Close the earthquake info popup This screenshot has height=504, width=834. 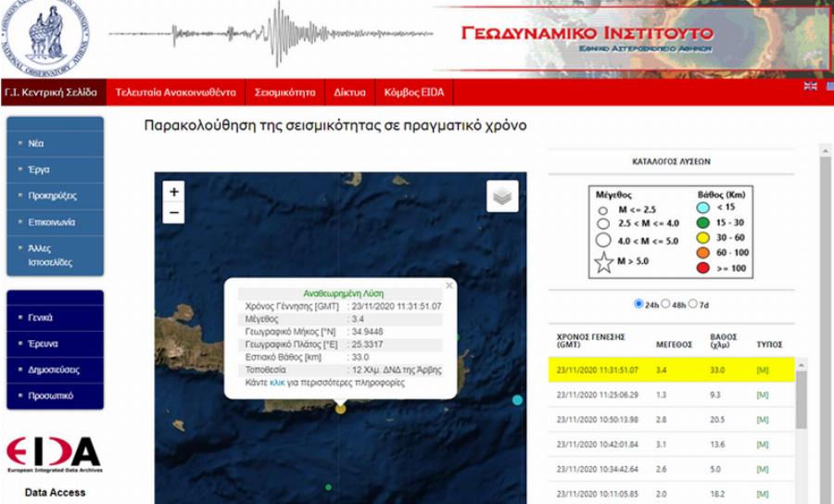(449, 285)
